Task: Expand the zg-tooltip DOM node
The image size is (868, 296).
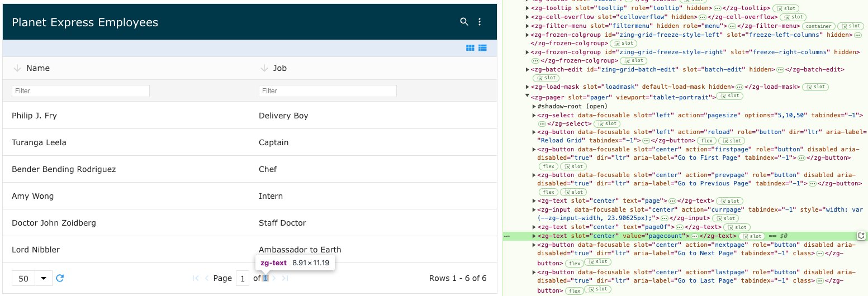Action: (527, 8)
